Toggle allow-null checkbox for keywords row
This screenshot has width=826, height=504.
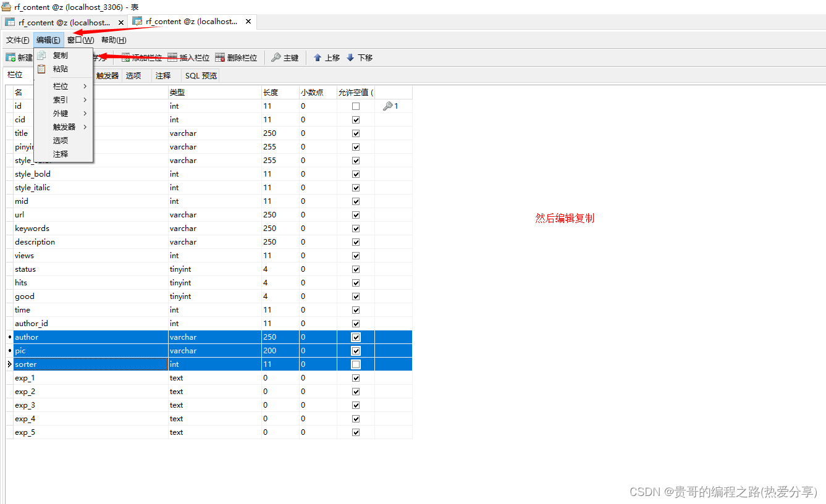point(356,229)
